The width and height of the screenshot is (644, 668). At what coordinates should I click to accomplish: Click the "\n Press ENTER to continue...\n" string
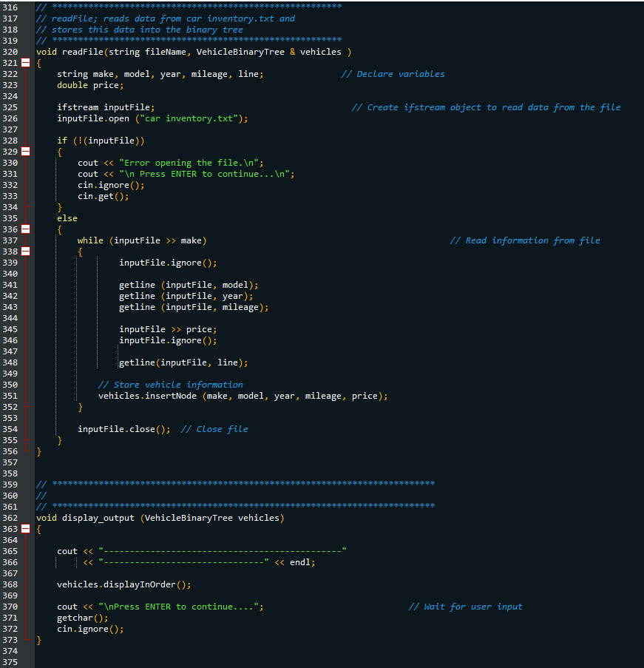[205, 174]
